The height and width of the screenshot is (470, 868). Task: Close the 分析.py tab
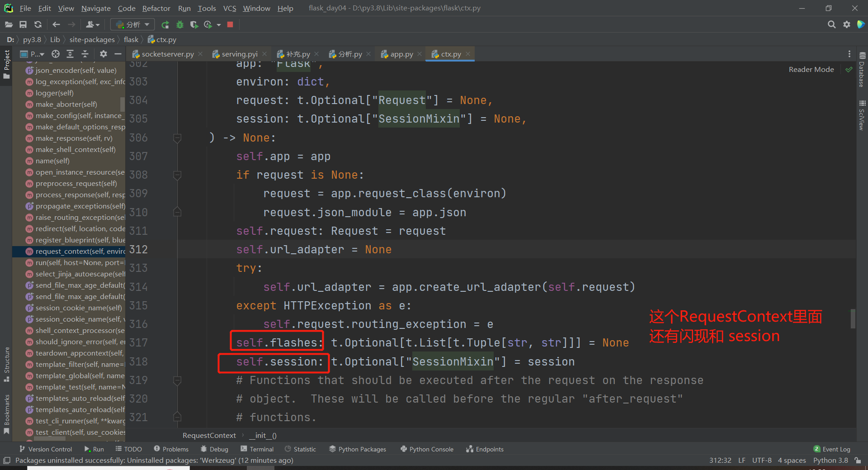(x=368, y=54)
